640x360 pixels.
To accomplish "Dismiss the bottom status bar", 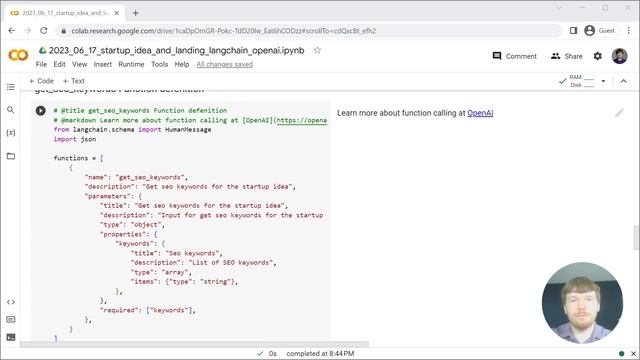I will pos(633,353).
